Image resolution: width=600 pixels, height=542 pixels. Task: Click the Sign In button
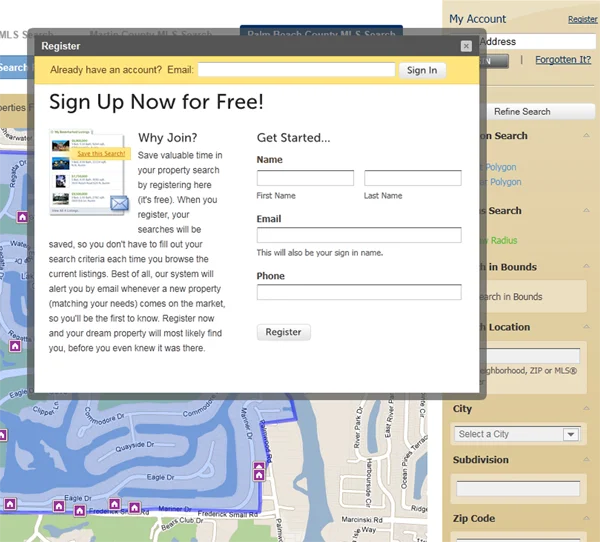tap(422, 70)
